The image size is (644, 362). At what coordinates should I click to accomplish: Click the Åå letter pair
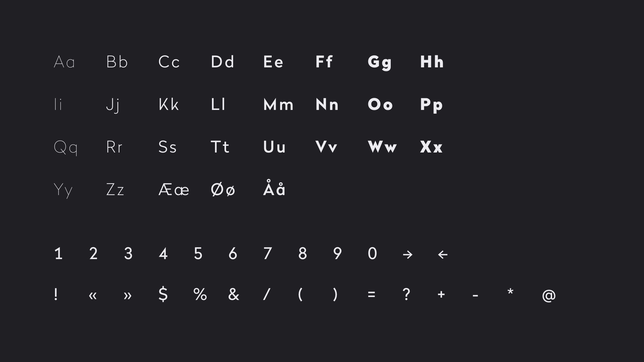(x=274, y=188)
